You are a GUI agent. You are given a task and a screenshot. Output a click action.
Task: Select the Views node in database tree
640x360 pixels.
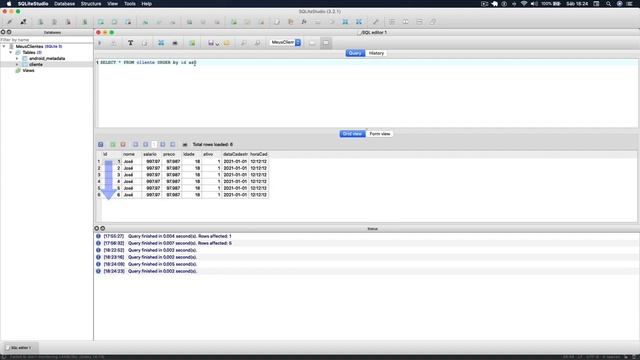[28, 71]
